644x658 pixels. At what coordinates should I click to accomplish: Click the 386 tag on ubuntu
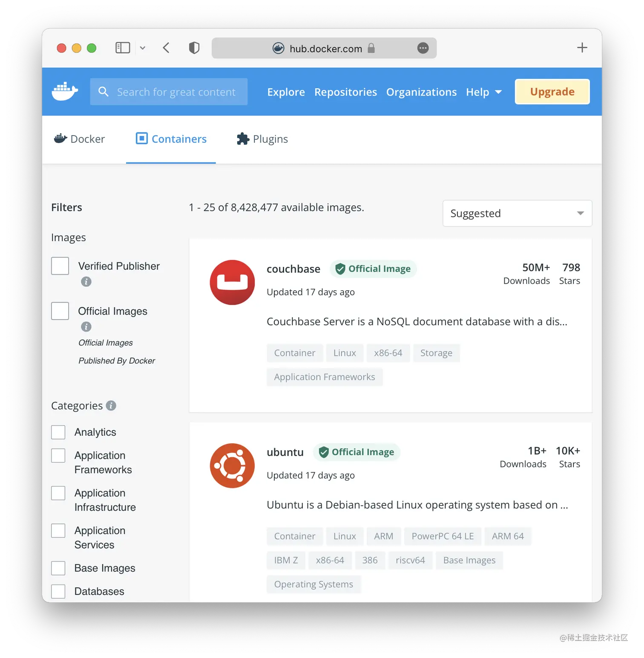tap(370, 560)
